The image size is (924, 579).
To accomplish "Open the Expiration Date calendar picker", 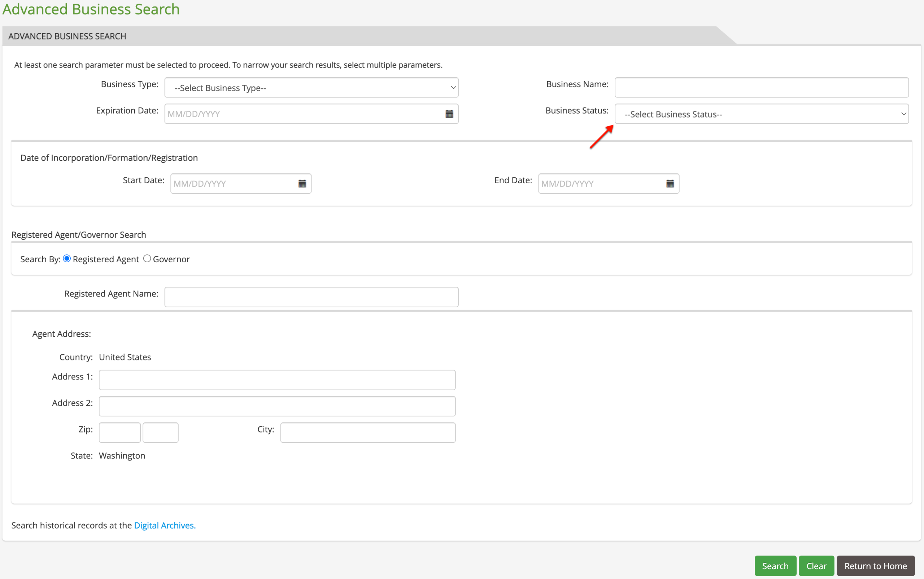I will [449, 114].
